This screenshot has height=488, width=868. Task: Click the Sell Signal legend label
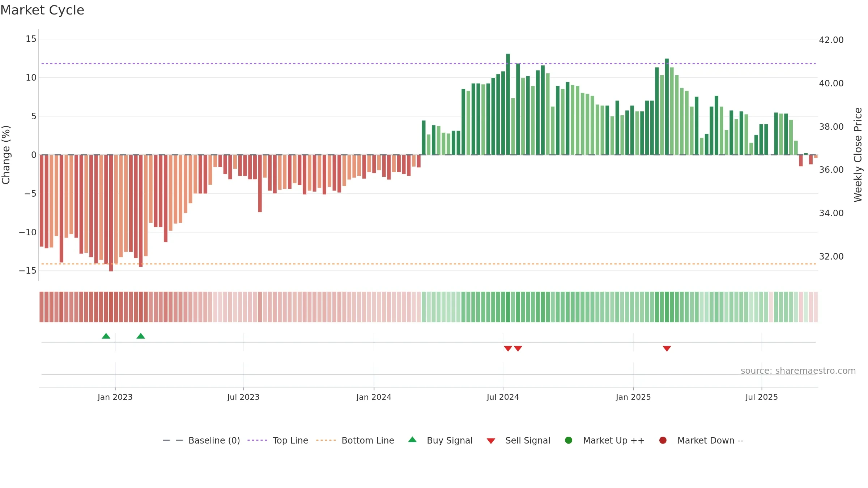point(528,440)
